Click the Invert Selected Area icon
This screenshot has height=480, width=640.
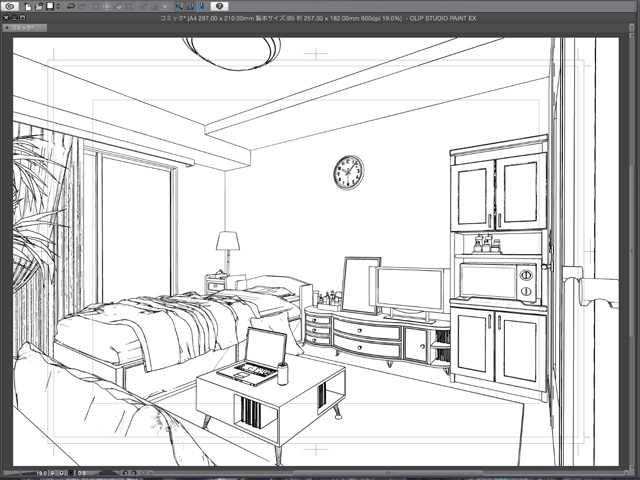coord(154,6)
